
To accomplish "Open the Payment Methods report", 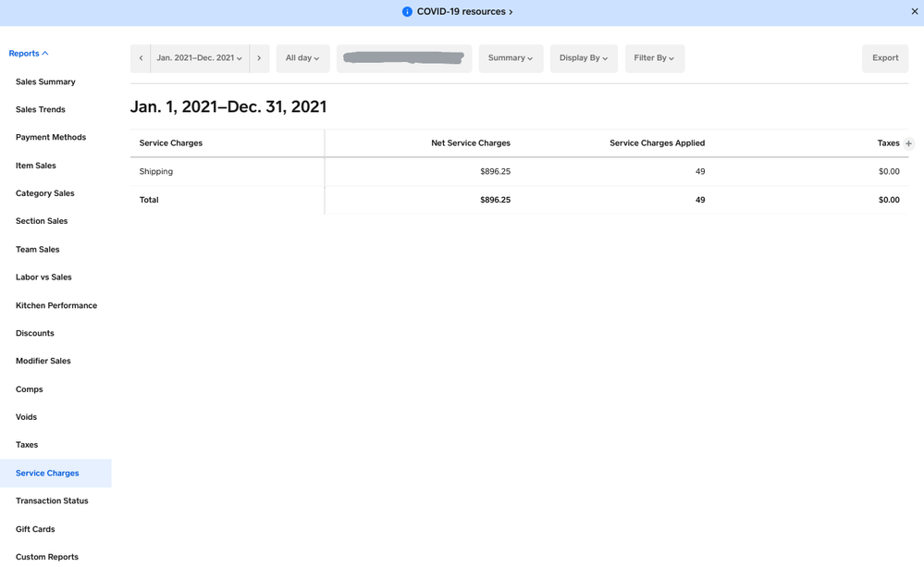I will (51, 138).
